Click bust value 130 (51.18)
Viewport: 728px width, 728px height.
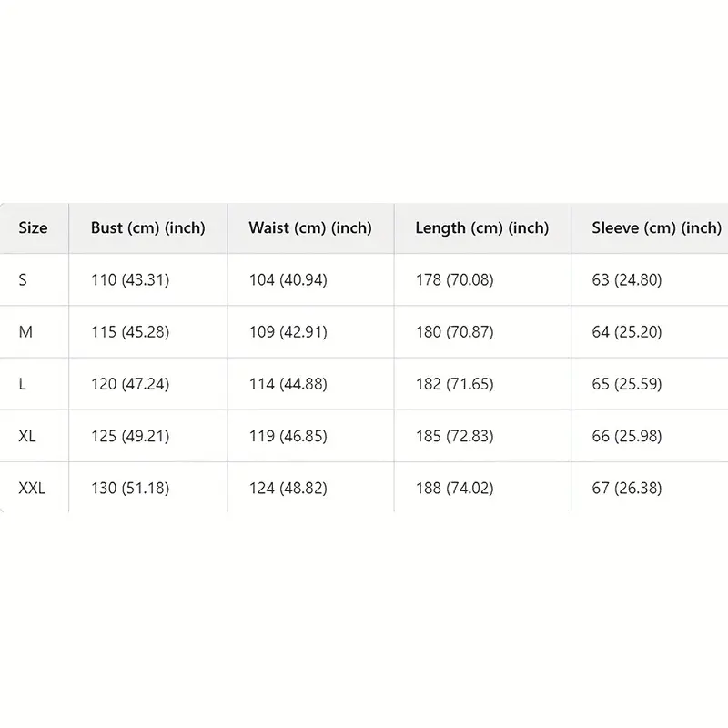(130, 488)
